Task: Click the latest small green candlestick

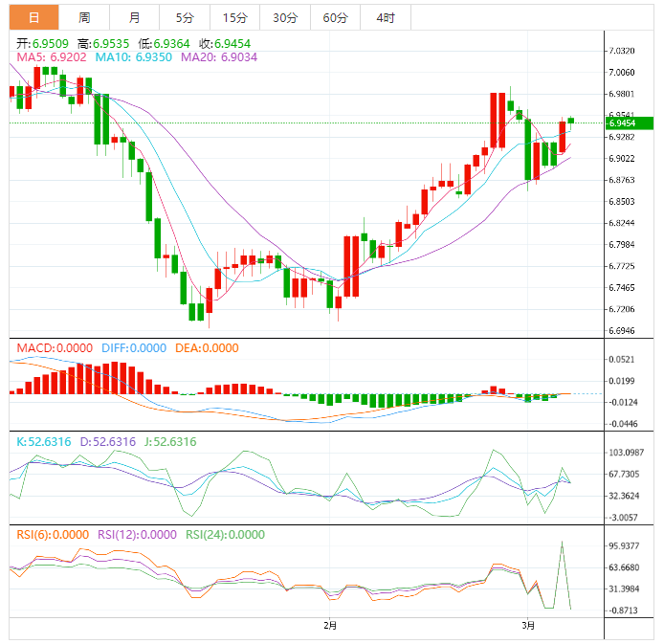Action: pos(571,121)
